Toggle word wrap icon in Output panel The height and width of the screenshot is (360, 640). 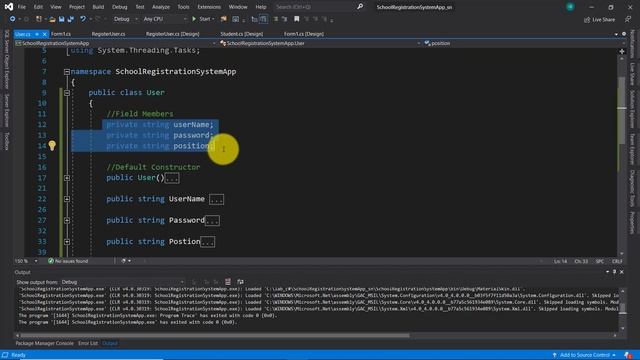(x=240, y=282)
